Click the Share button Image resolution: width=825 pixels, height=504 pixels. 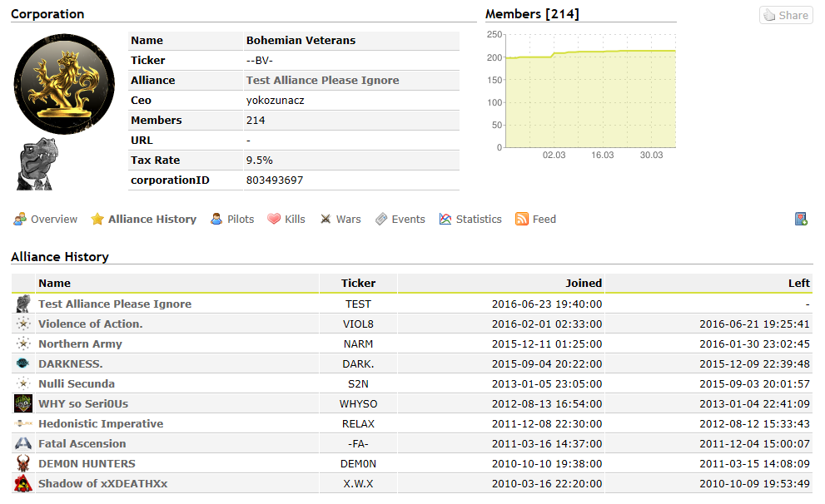[x=786, y=15]
